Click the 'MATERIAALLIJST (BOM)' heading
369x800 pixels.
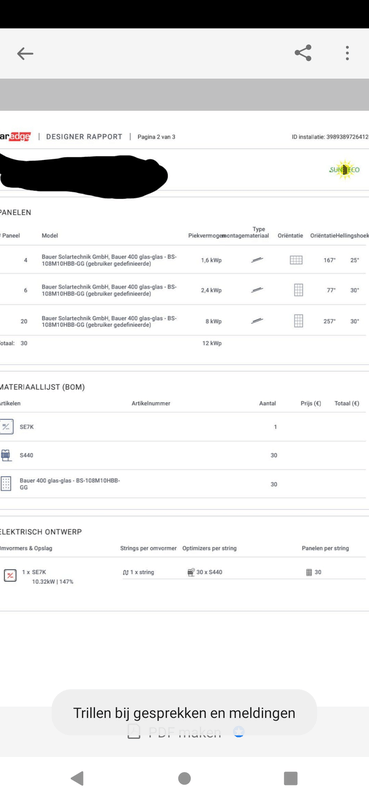pos(42,387)
